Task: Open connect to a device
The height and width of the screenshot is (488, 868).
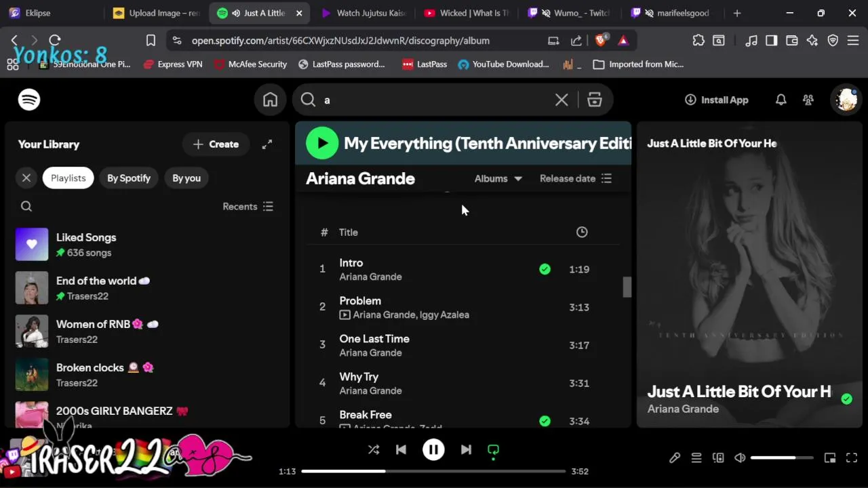Action: point(718,458)
